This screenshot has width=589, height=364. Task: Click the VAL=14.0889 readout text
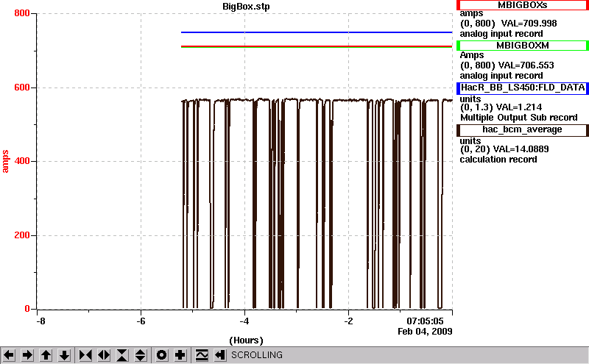click(x=521, y=149)
